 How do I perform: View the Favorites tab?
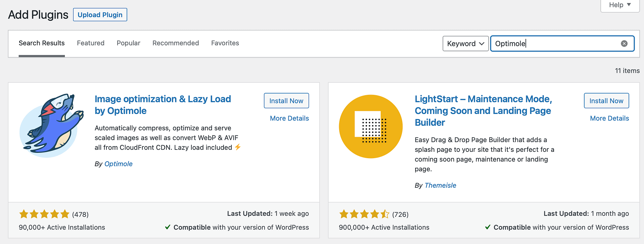225,43
